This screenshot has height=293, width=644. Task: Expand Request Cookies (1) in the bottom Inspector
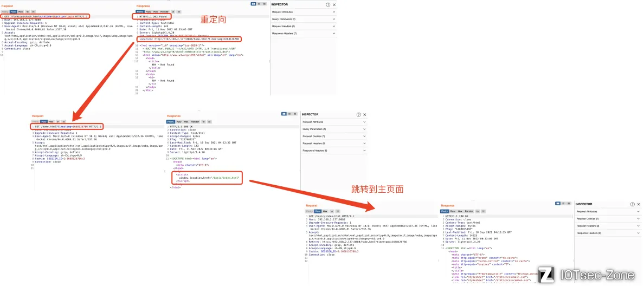608,219
